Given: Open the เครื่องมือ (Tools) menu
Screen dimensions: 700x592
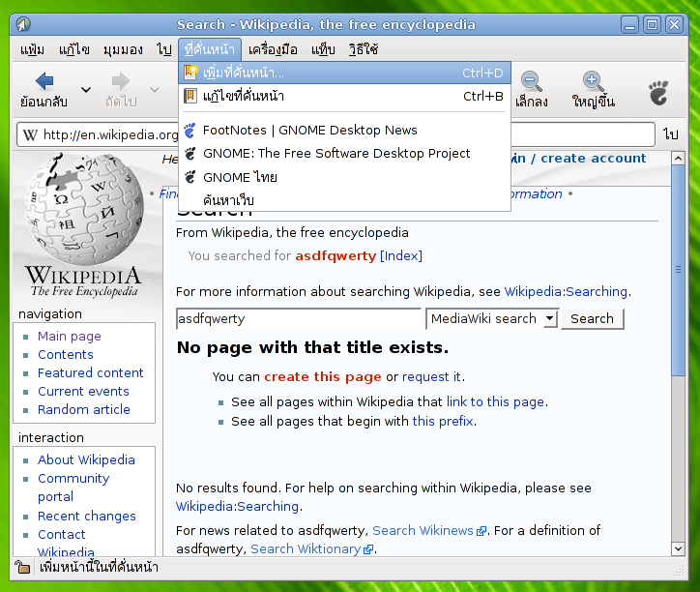Looking at the screenshot, I should coord(273,49).
